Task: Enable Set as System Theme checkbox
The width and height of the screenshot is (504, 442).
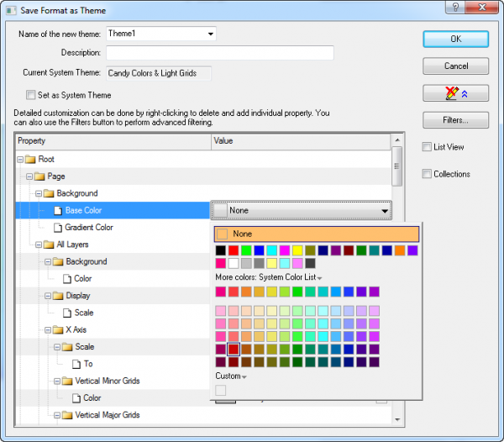Action: click(31, 96)
